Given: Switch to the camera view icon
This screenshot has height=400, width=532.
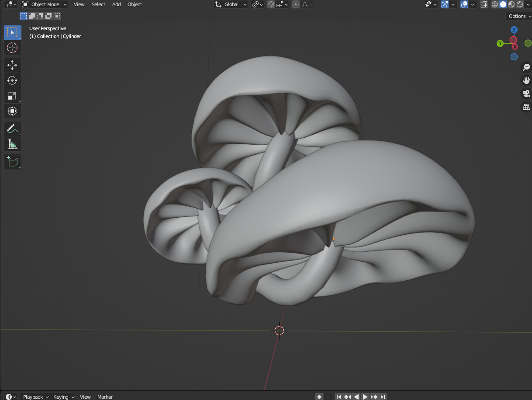Looking at the screenshot, I should [526, 93].
